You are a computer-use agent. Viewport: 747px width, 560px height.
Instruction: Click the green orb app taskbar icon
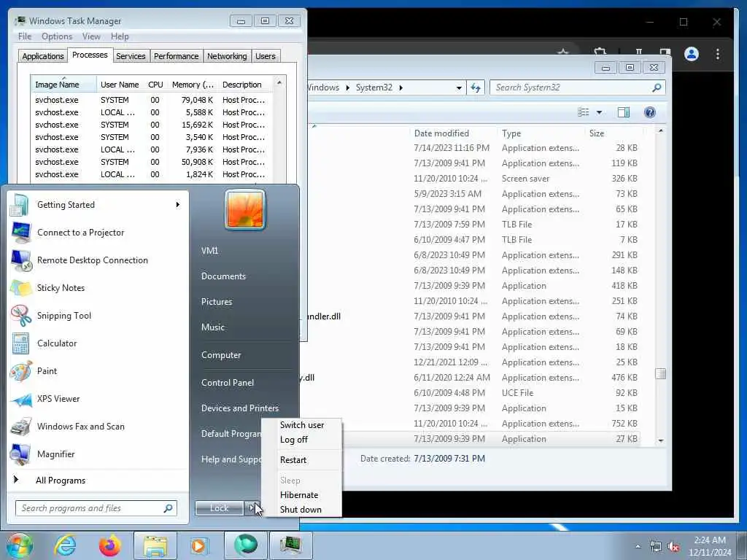[246, 545]
